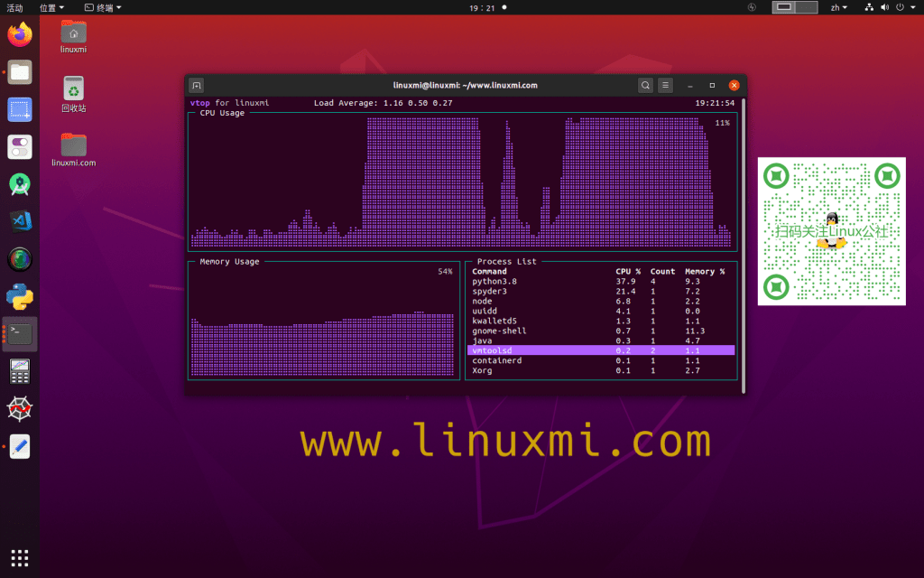Click the Memory Usage panel title

tap(229, 261)
